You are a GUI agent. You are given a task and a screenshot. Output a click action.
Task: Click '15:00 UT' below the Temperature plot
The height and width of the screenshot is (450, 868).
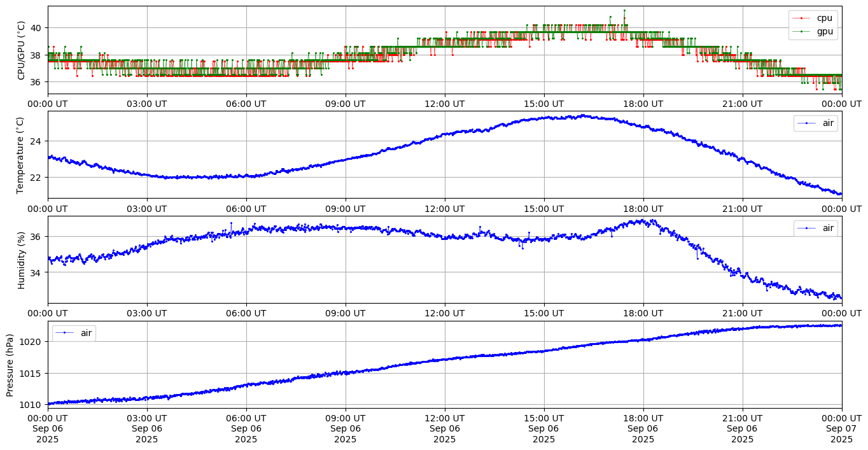544,209
